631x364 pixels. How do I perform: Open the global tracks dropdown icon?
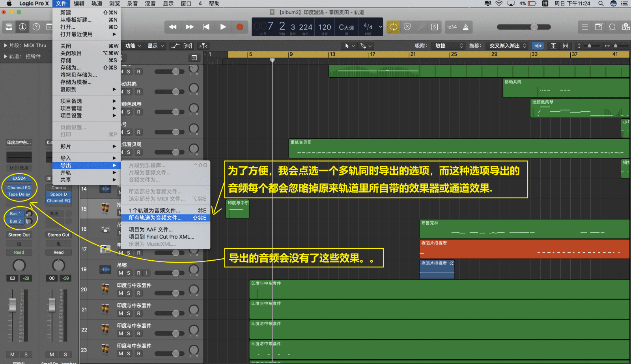[194, 58]
